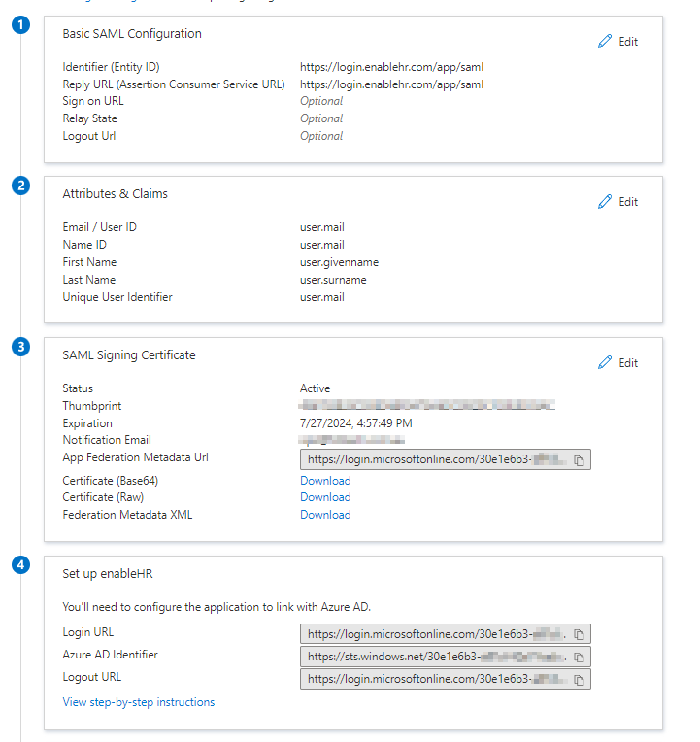Screen dimensions: 700x742
Task: Select the user.surname claim value
Action: click(333, 280)
